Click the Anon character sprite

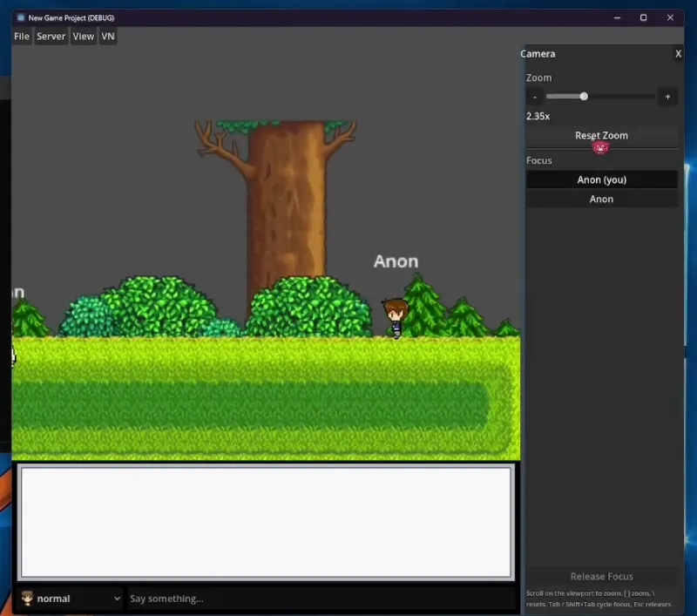click(x=396, y=318)
